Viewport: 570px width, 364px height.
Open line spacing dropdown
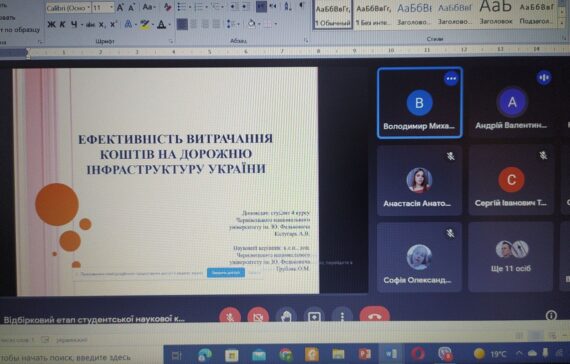[x=233, y=24]
